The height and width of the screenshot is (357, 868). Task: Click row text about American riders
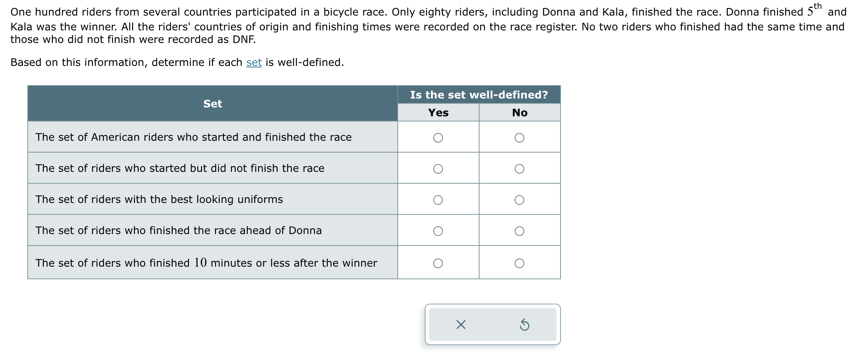click(194, 137)
